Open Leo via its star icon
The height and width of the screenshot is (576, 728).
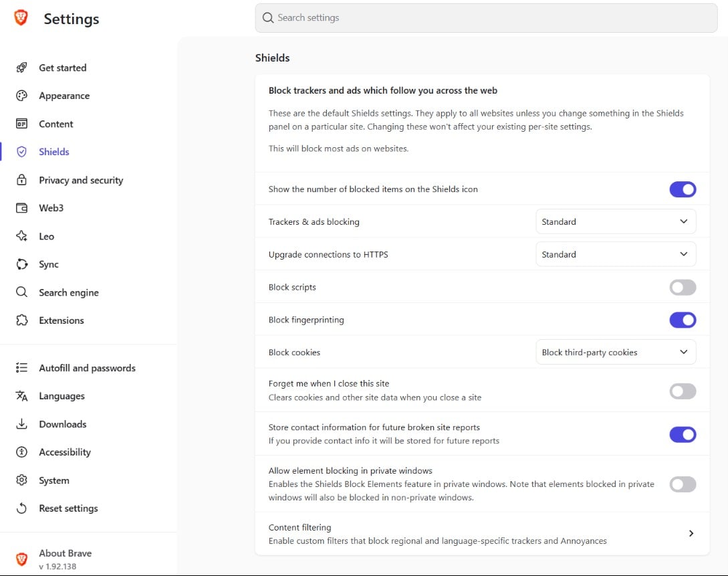pyautogui.click(x=21, y=236)
